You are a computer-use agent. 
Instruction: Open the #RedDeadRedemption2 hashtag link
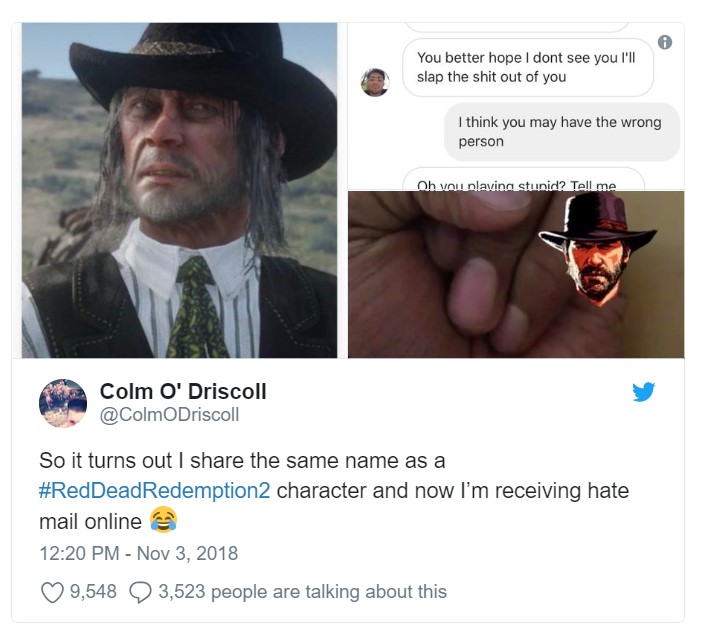[x=155, y=491]
